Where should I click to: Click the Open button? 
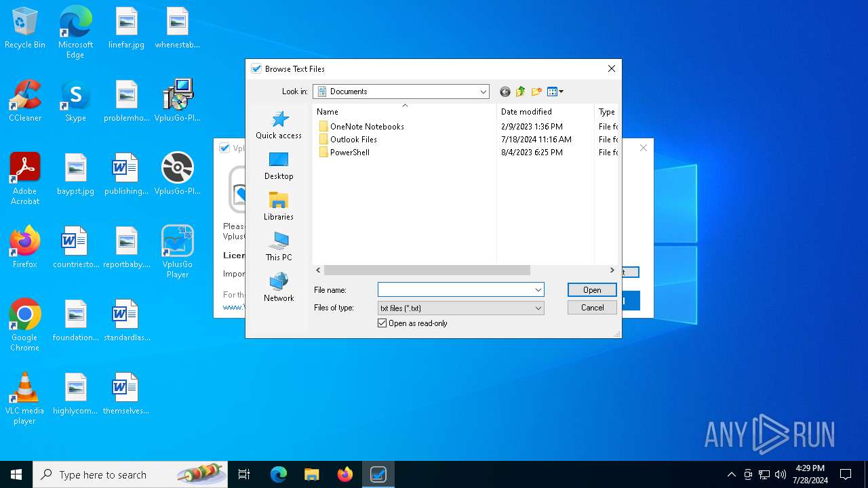coord(592,290)
